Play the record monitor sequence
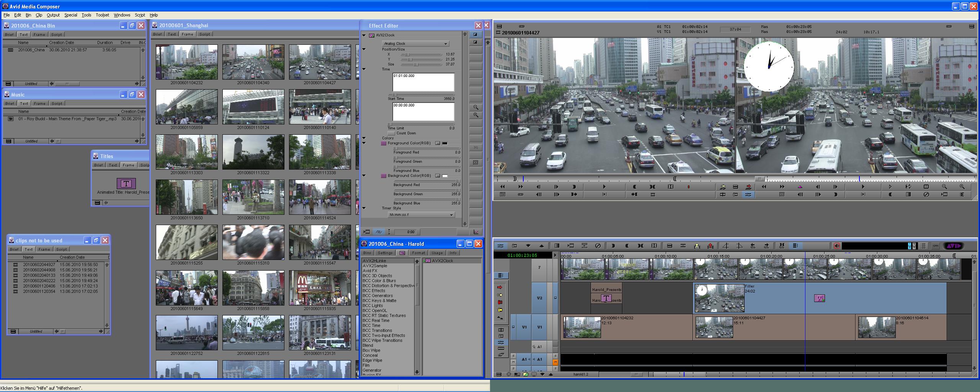The height and width of the screenshot is (392, 980). 863,187
